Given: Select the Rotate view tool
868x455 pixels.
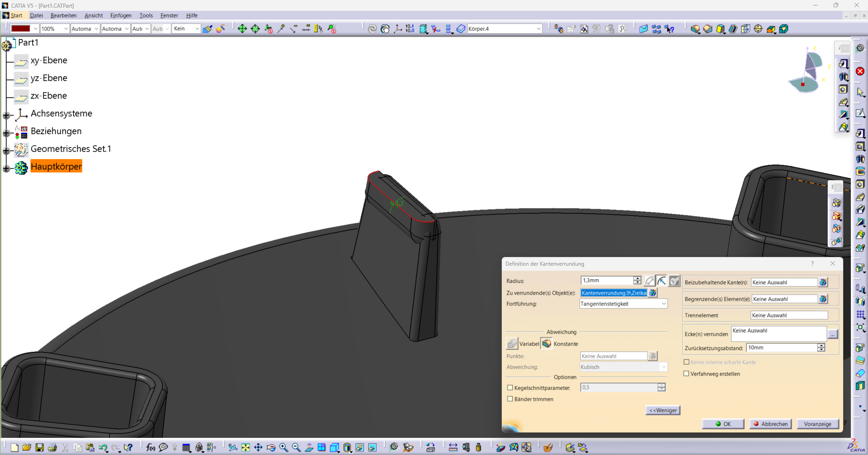Looking at the screenshot, I should tap(271, 447).
